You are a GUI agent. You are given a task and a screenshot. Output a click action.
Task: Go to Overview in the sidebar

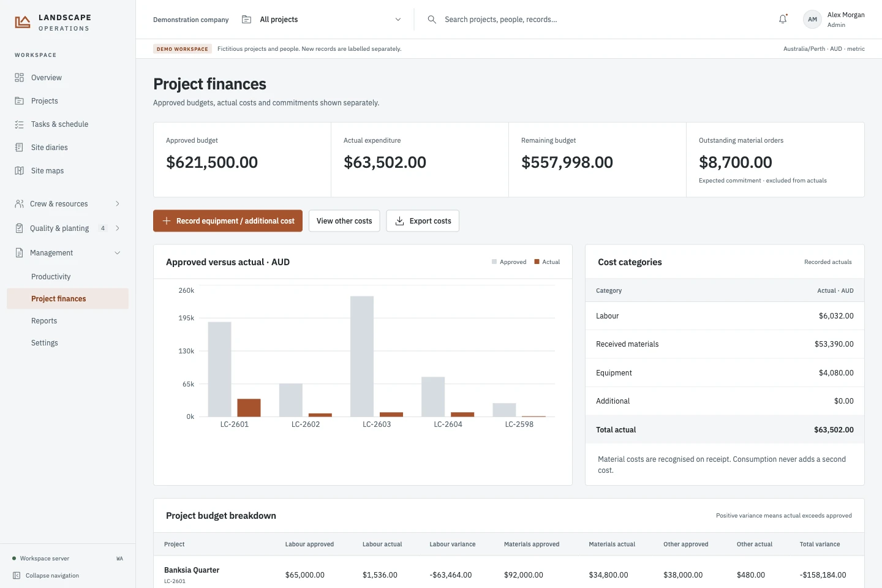(x=67, y=78)
